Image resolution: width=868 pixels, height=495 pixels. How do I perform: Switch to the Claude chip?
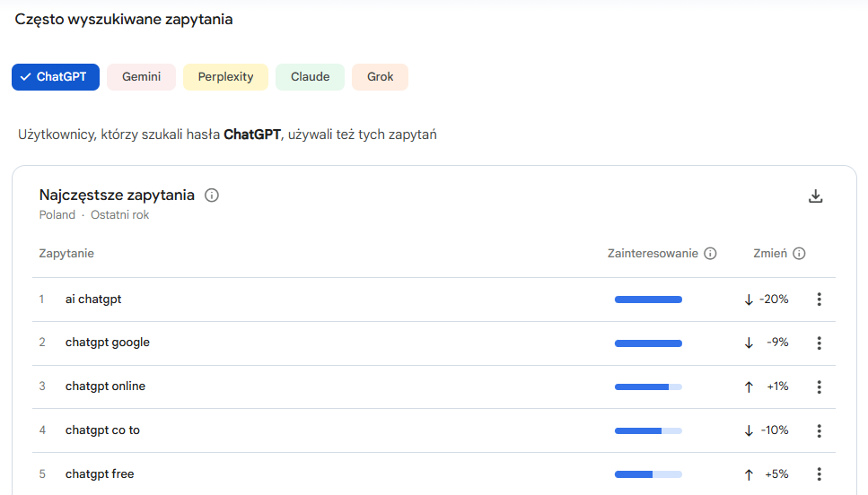pyautogui.click(x=310, y=77)
